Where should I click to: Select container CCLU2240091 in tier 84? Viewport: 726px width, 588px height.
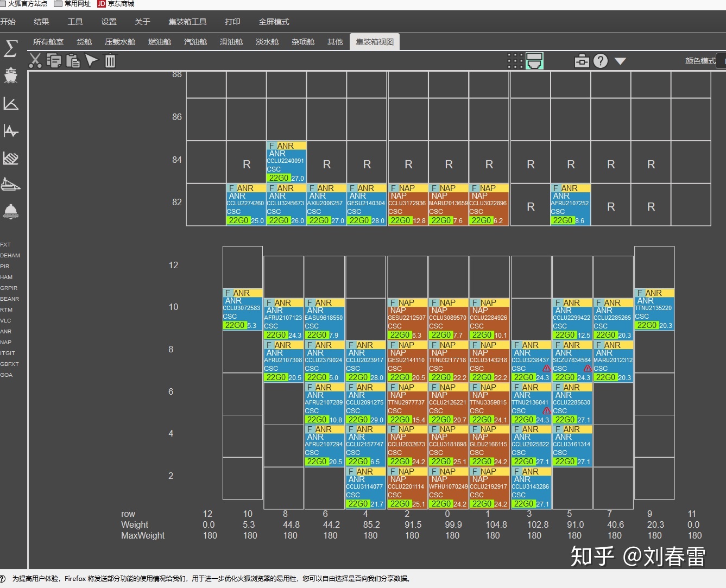pyautogui.click(x=286, y=162)
